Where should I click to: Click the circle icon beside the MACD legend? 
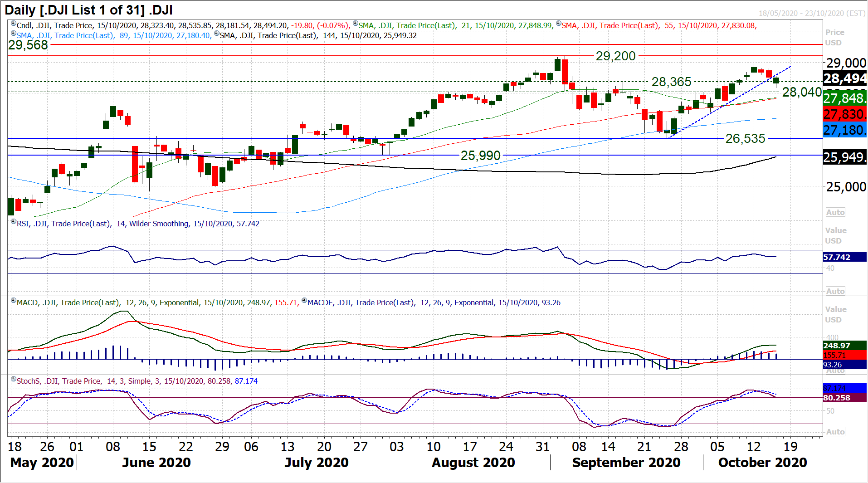pyautogui.click(x=14, y=301)
